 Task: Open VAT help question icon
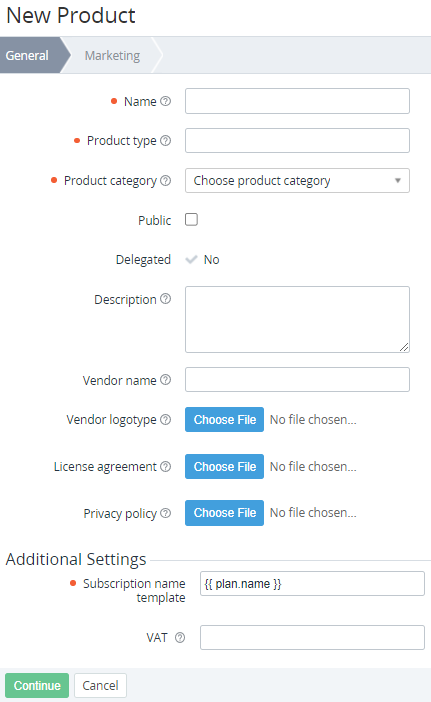pos(180,638)
